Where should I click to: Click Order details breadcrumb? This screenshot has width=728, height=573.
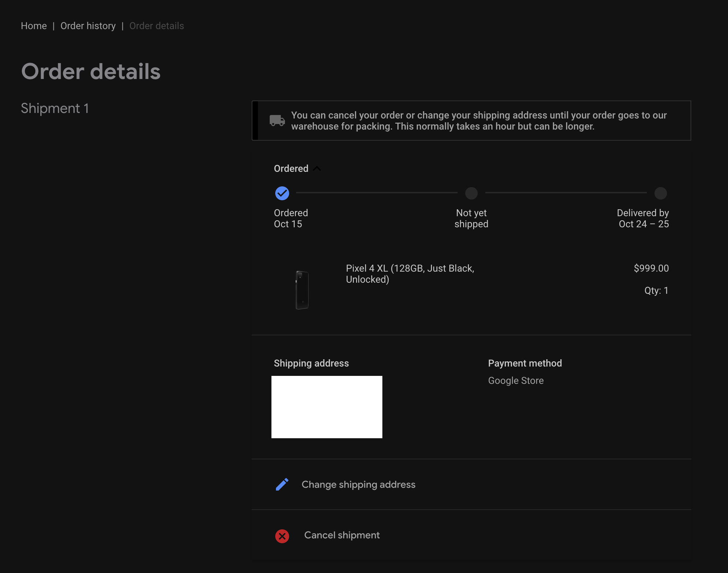(156, 26)
